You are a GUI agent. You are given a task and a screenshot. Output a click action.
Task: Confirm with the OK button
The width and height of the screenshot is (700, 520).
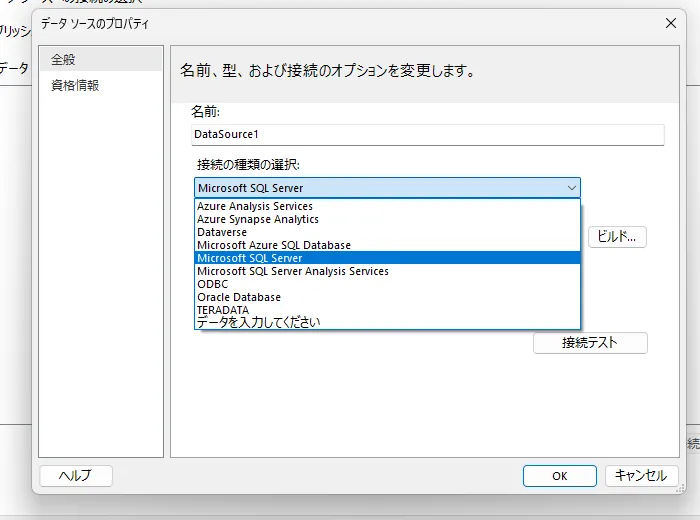point(560,476)
